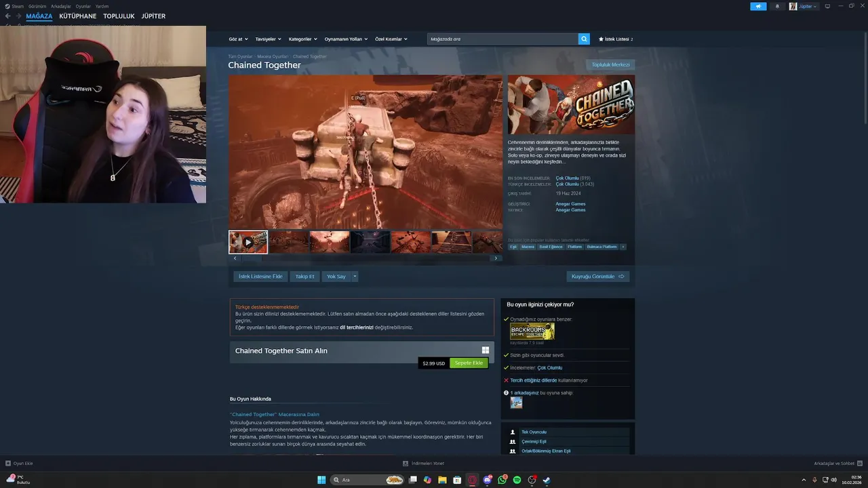Expand the Tavsiyeler dropdown
Viewport: 868px width, 488px height.
click(268, 39)
